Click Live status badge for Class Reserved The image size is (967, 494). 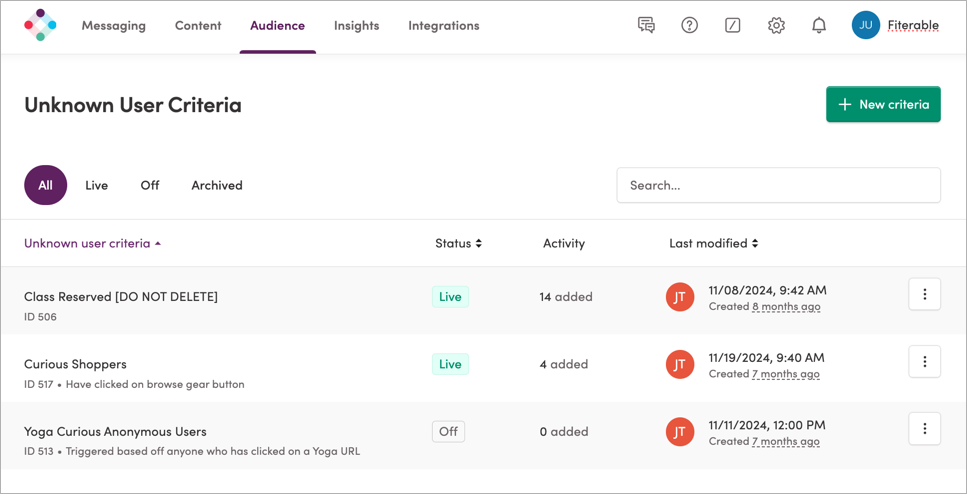[x=450, y=297]
